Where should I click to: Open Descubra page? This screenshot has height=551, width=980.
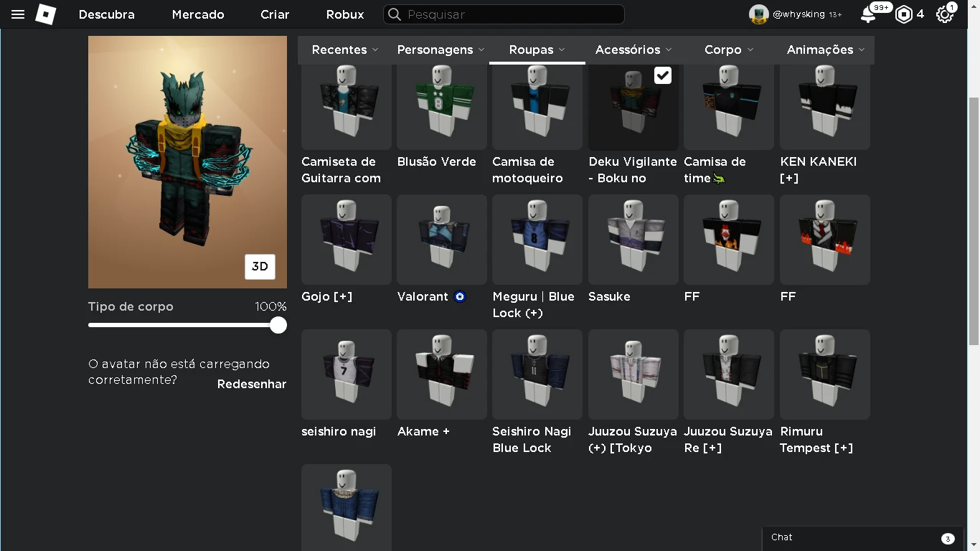(106, 14)
